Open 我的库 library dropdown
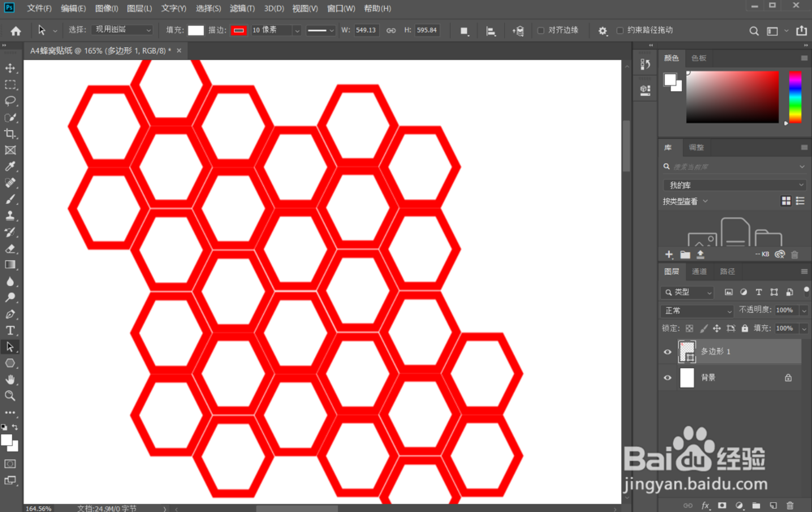The image size is (812, 512). coord(734,185)
